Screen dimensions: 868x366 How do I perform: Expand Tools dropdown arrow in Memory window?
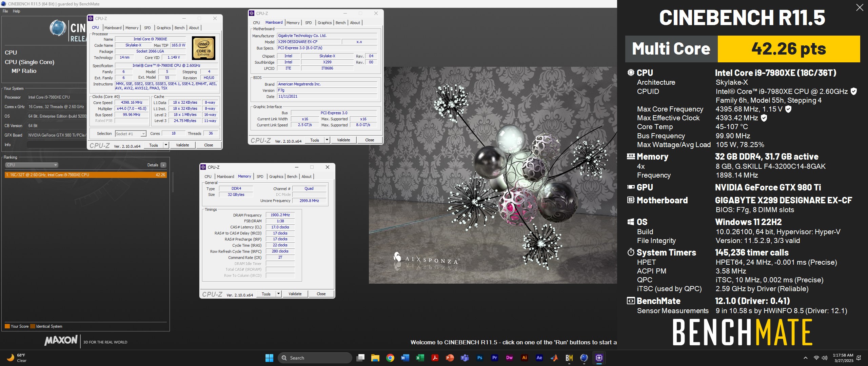click(x=278, y=294)
